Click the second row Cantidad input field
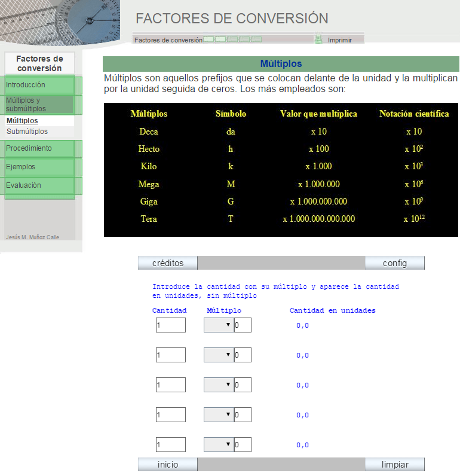 [170, 355]
